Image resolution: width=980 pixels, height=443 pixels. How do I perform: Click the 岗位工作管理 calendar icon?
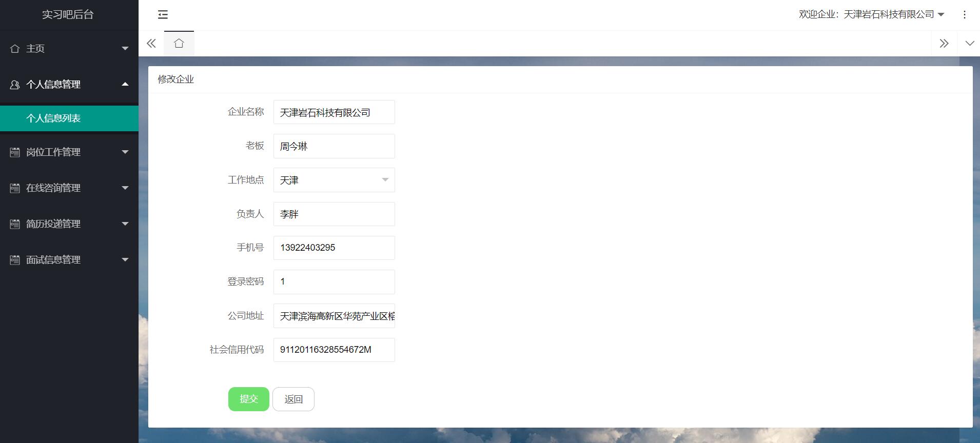(x=15, y=152)
